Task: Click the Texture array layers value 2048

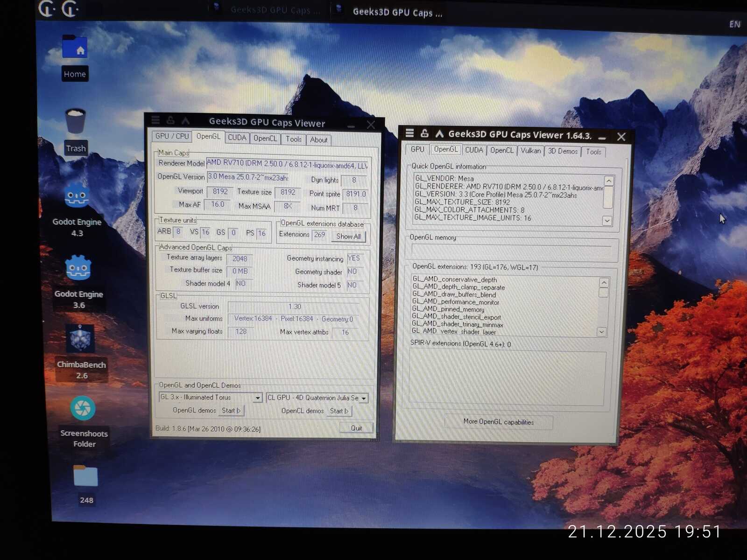Action: pyautogui.click(x=240, y=259)
